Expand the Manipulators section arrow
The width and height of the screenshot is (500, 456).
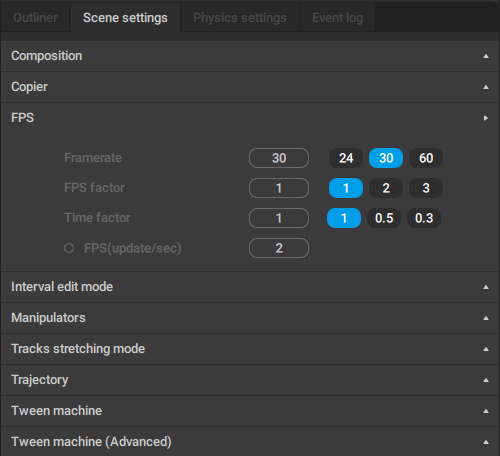[x=486, y=318]
